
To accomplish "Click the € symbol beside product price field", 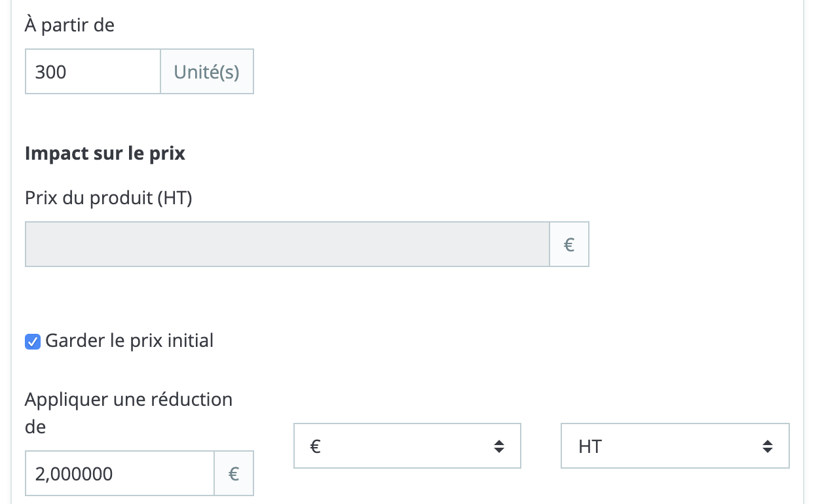I will click(x=568, y=245).
